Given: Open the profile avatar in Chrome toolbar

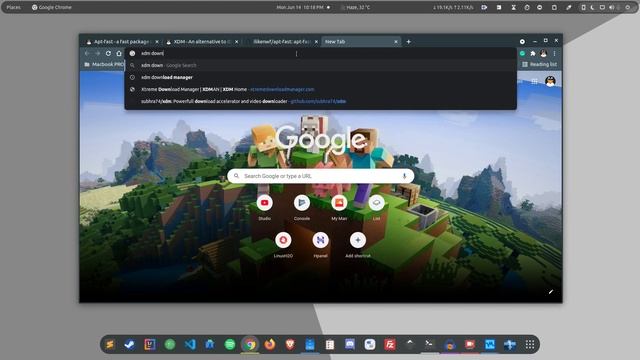Looking at the screenshot, I should [543, 53].
